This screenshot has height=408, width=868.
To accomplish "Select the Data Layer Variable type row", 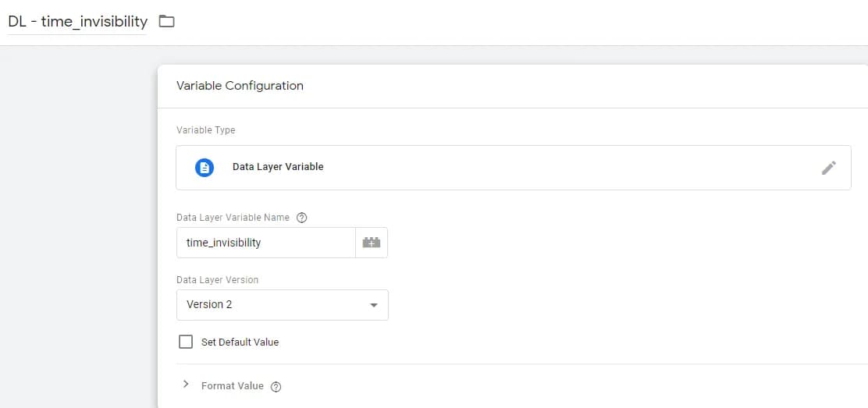I will tap(513, 168).
